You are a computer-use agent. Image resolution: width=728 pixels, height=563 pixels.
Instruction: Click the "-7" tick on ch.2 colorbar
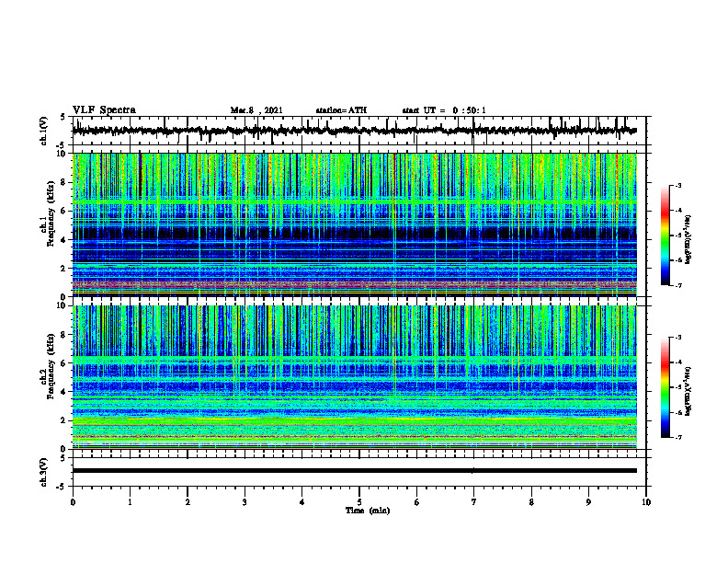(x=677, y=438)
